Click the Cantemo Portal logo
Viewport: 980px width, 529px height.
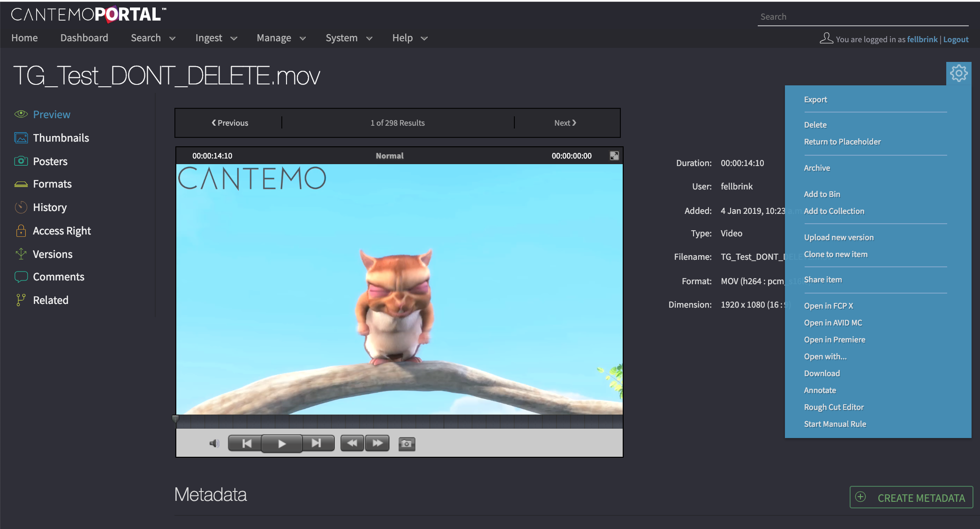coord(89,15)
